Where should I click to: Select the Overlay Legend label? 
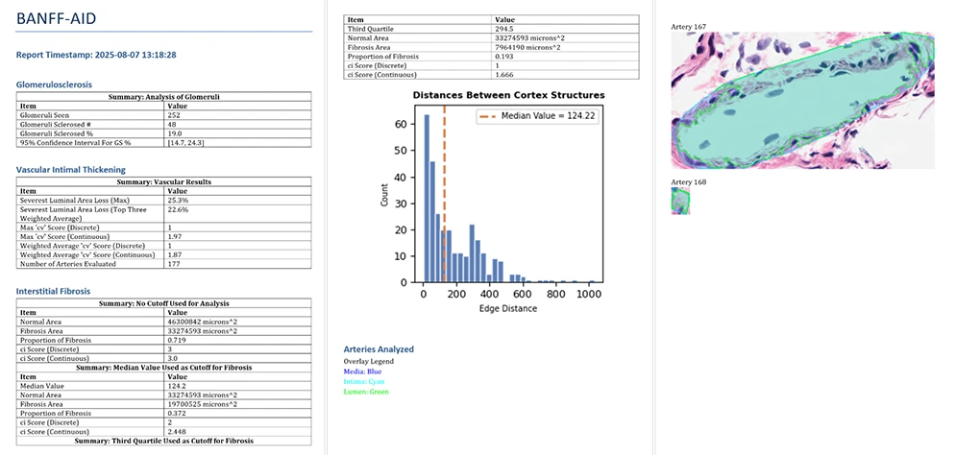(369, 361)
